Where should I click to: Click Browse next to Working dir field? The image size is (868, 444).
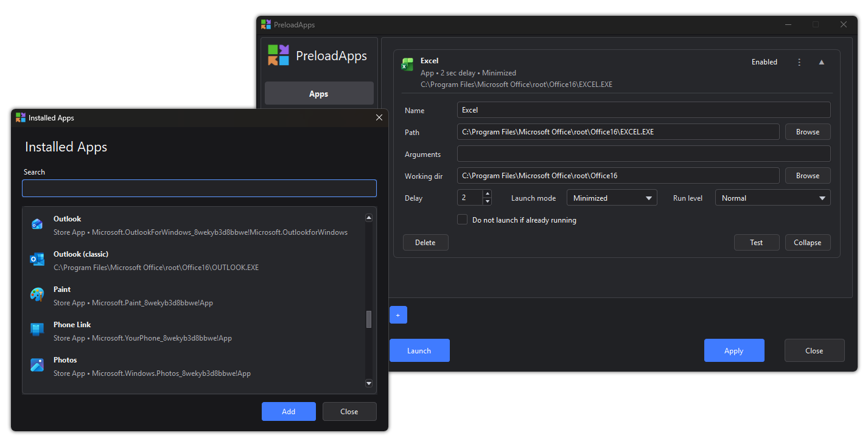(808, 176)
